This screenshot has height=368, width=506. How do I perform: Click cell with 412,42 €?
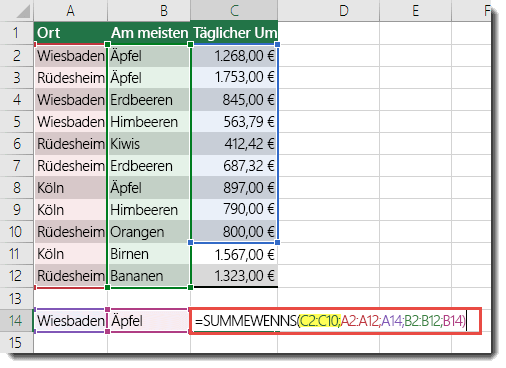(234, 144)
